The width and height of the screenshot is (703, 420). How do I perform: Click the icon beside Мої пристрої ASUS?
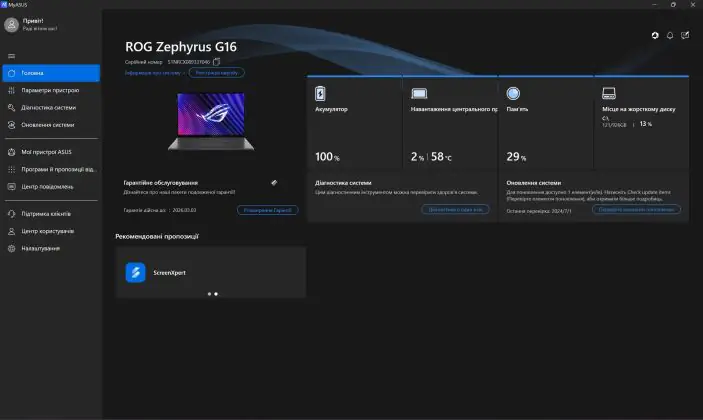click(x=12, y=152)
